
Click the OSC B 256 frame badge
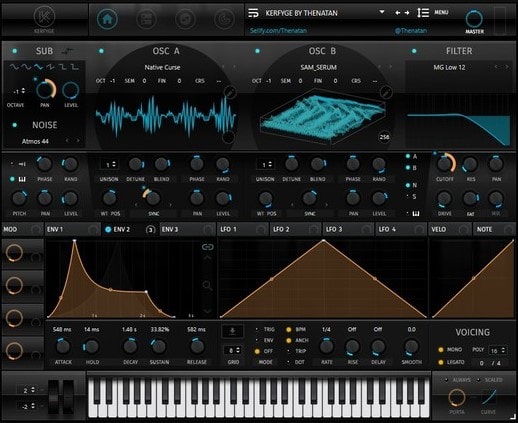[384, 137]
